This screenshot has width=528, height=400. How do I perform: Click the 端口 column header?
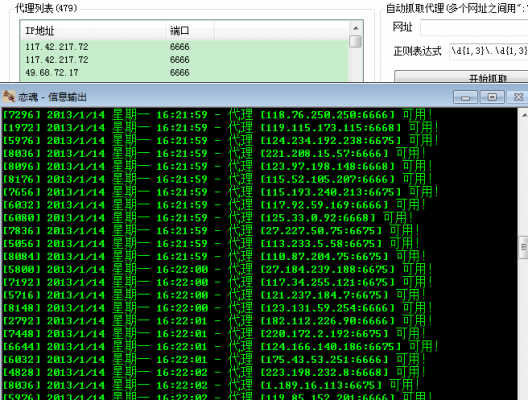pyautogui.click(x=190, y=31)
